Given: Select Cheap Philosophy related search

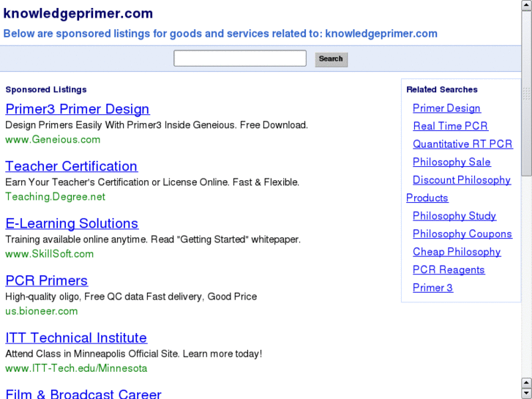Looking at the screenshot, I should click(x=457, y=252).
